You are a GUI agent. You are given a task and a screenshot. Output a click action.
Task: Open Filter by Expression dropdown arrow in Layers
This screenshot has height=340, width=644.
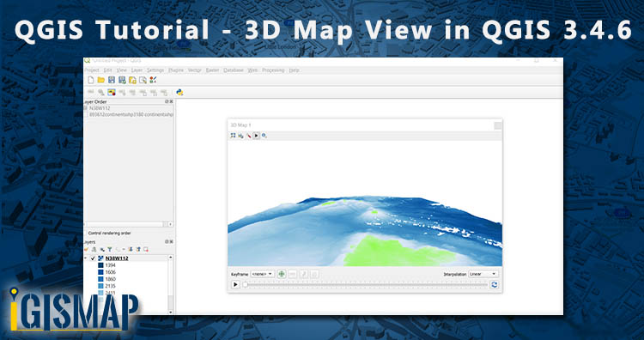pyautogui.click(x=123, y=249)
